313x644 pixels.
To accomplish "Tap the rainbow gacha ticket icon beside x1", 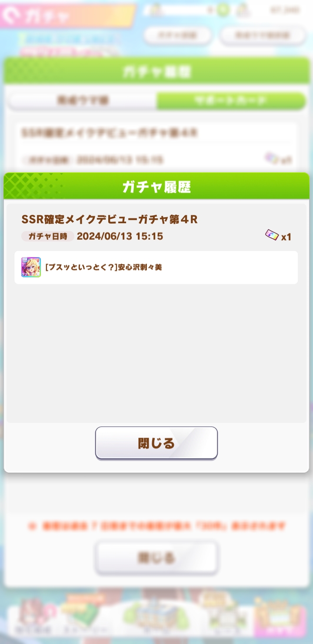I will [x=272, y=236].
